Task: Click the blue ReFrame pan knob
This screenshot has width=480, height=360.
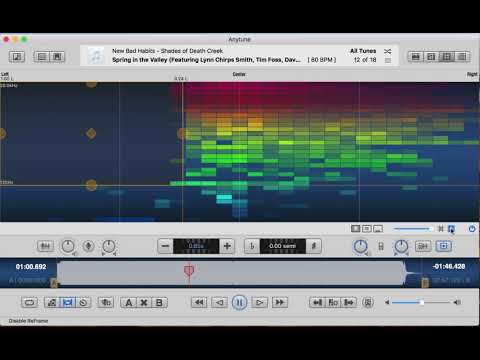Action: click(401, 246)
